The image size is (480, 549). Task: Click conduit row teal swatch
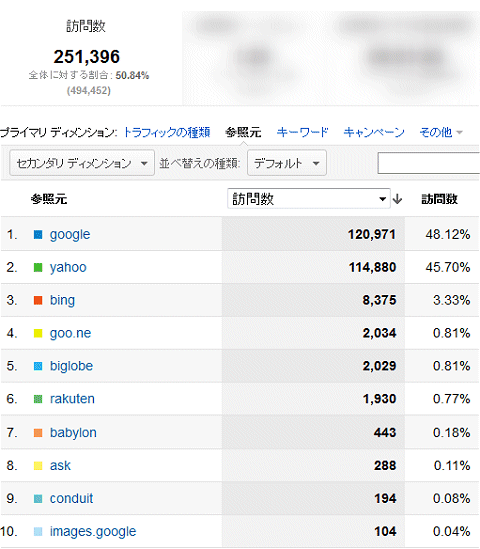38,499
